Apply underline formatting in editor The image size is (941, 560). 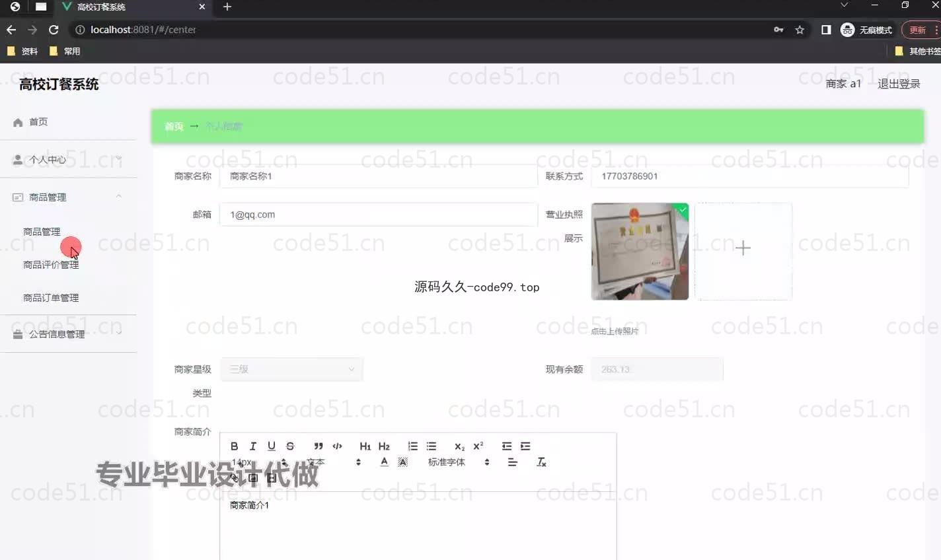point(271,446)
